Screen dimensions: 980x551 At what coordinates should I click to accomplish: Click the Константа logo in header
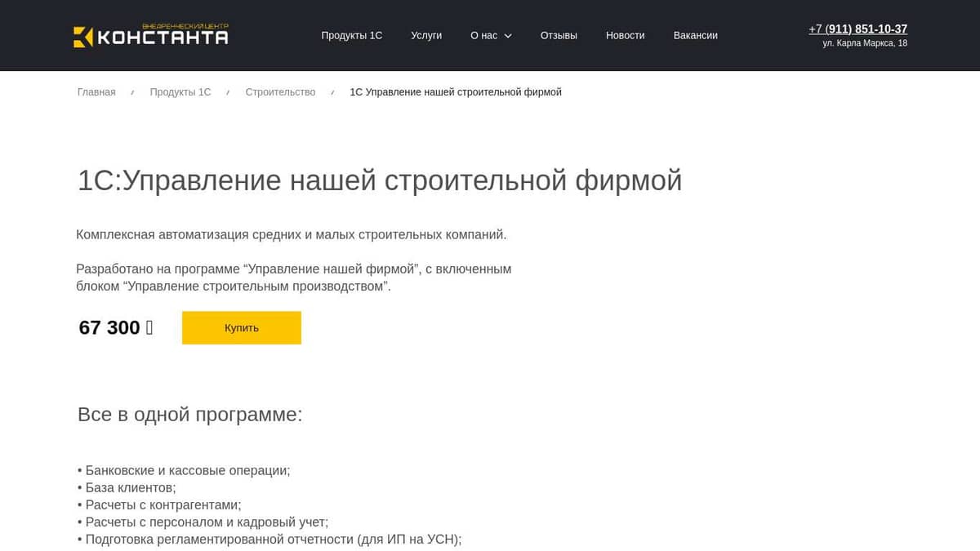(x=151, y=35)
